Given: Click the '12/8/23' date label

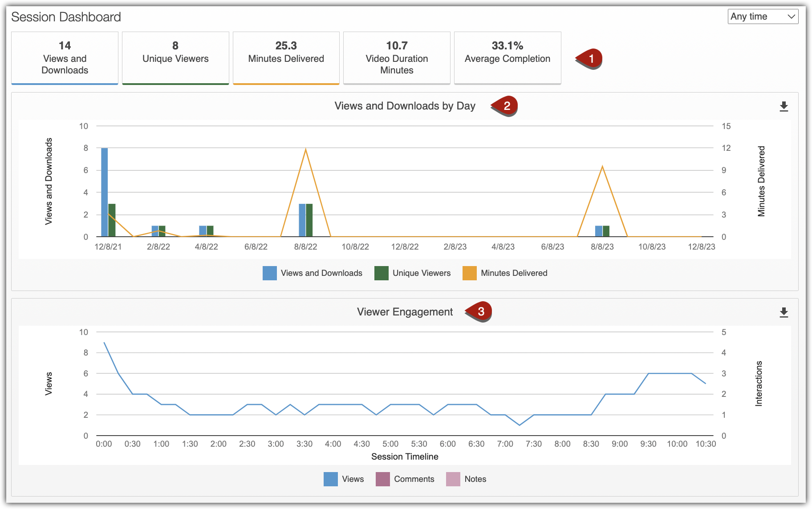Looking at the screenshot, I should point(702,246).
